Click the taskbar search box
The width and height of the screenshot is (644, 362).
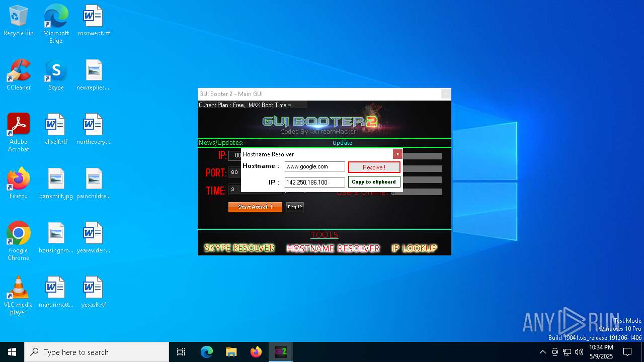pos(97,352)
